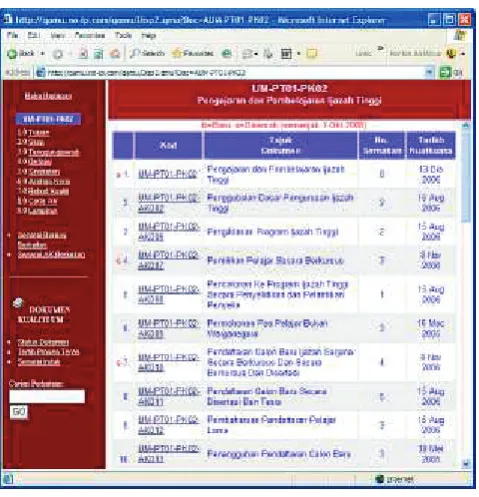Viewport: 479px width, 497px height.
Task: Click the Tajuk Dokumen column header
Action: click(281, 146)
